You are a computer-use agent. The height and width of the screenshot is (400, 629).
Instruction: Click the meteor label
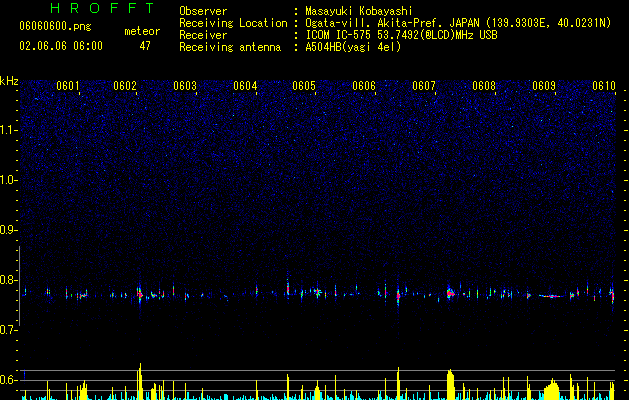coord(142,31)
